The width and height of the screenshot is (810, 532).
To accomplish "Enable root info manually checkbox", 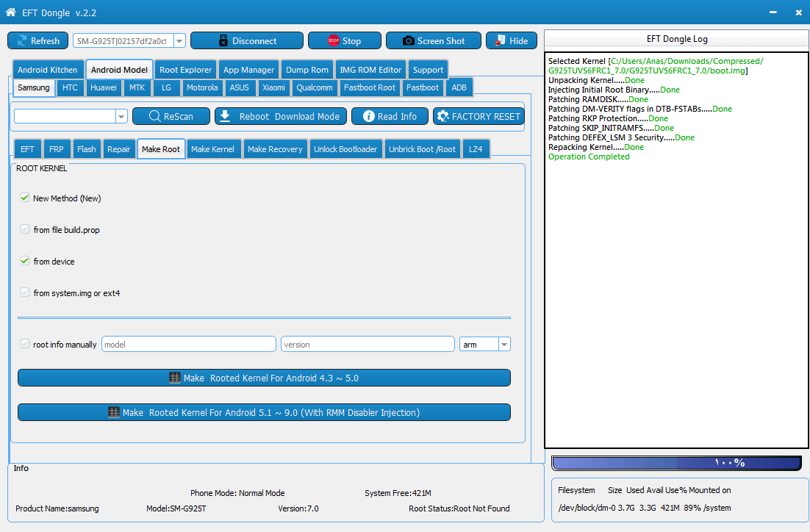I will coord(24,344).
